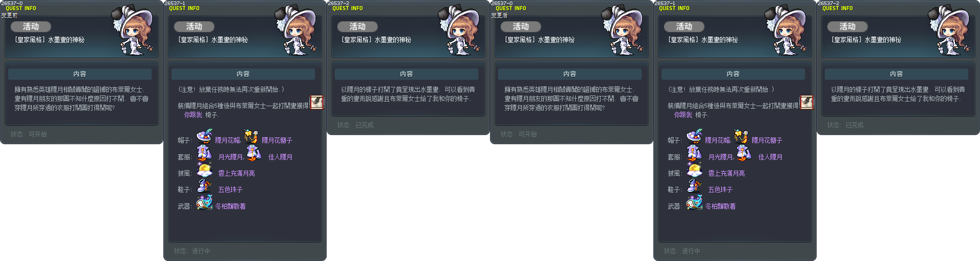The width and height of the screenshot is (980, 261).
Task: Click 月光隱月 outfit icon in the 进行中 panel beside the 变更后 panel
Action: [694, 153]
